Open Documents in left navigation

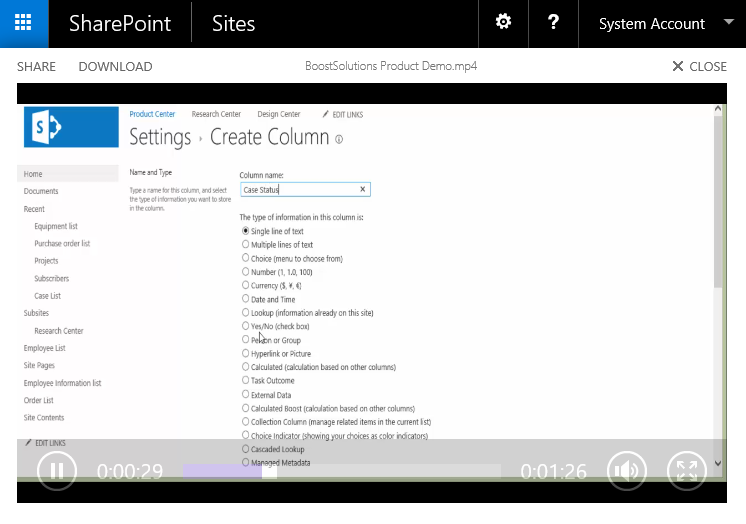[x=41, y=191]
